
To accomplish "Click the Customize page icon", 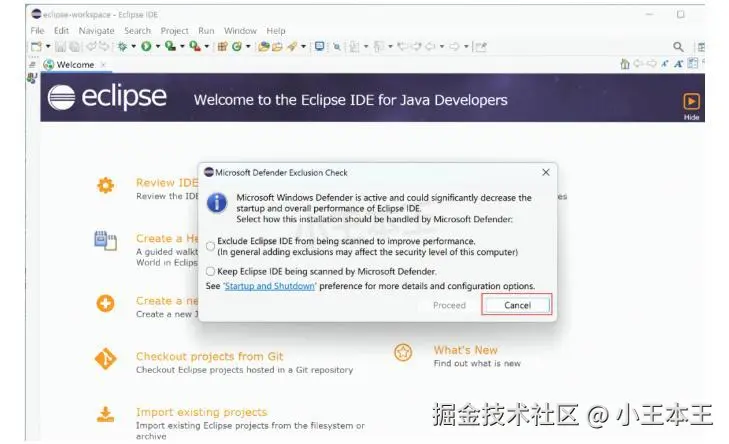I will click(692, 63).
